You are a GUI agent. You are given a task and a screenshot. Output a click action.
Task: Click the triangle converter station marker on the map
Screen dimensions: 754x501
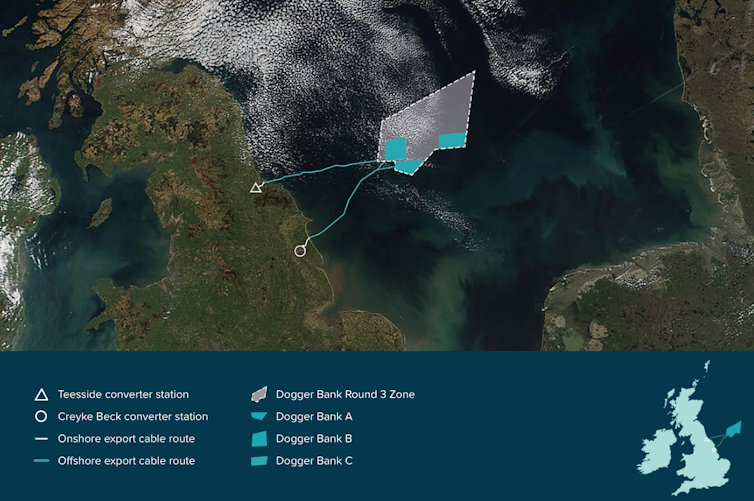256,187
